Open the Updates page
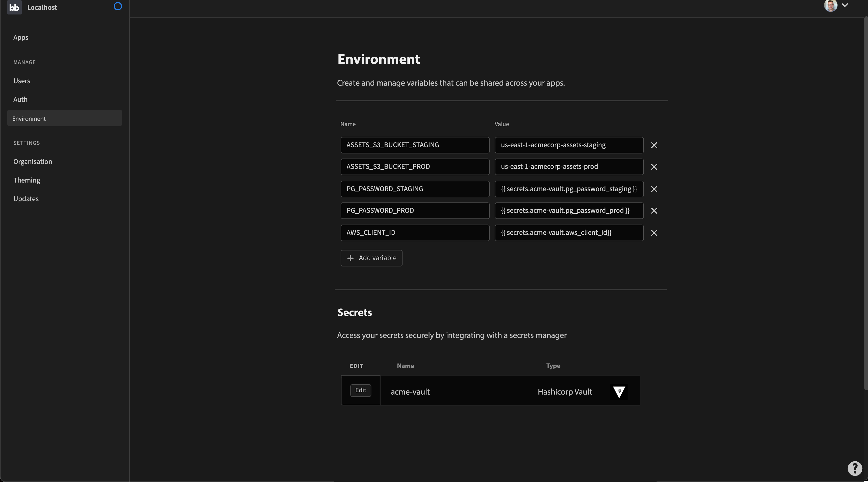This screenshot has width=868, height=482. tap(26, 199)
